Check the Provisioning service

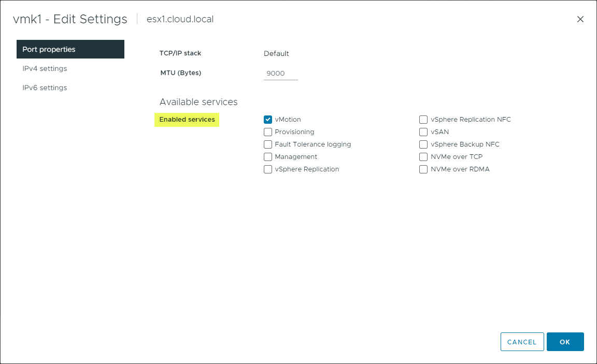tap(268, 132)
